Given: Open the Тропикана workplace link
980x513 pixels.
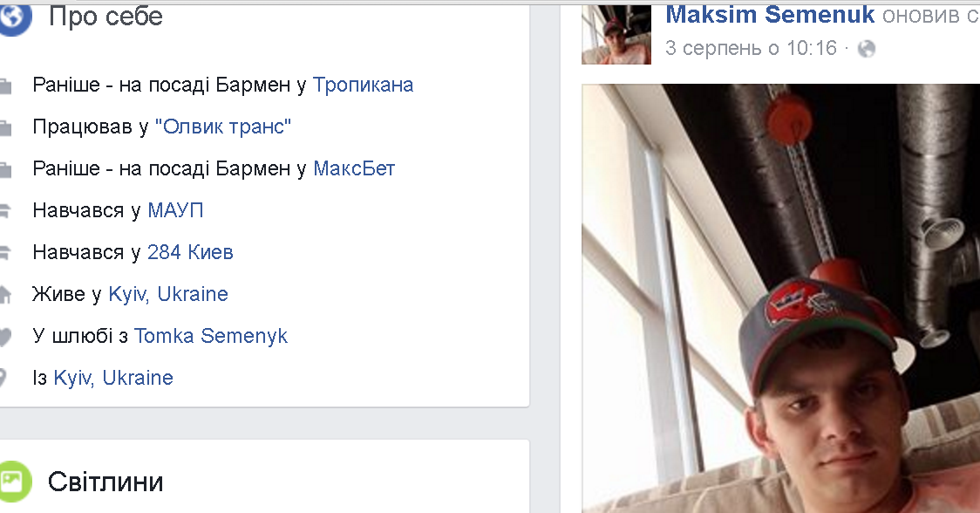Looking at the screenshot, I should pyautogui.click(x=363, y=85).
